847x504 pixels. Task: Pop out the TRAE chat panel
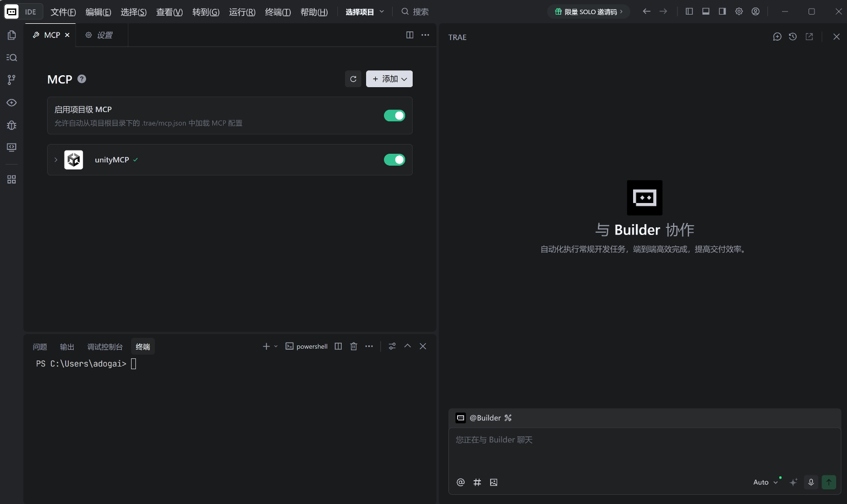[x=809, y=37]
